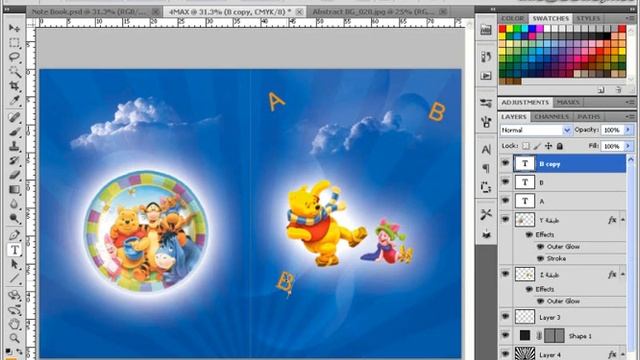Select the 3D Rotate tool
Image resolution: width=640 pixels, height=360 pixels.
[14, 295]
